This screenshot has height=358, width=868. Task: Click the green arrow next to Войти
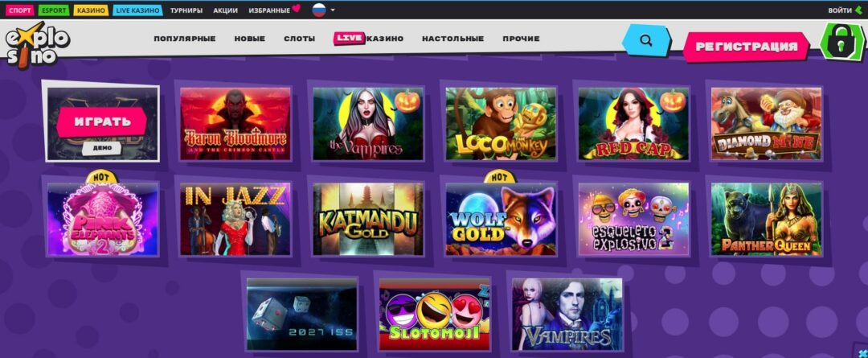(858, 10)
